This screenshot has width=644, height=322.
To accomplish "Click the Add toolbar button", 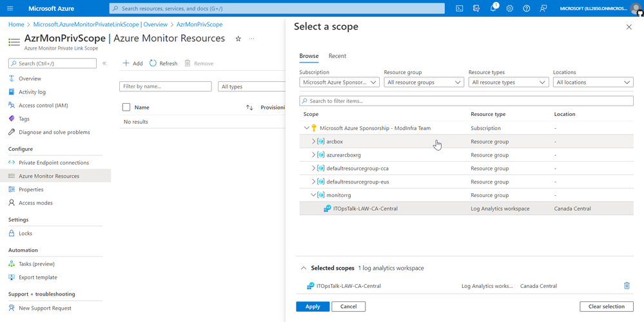I will pyautogui.click(x=133, y=63).
